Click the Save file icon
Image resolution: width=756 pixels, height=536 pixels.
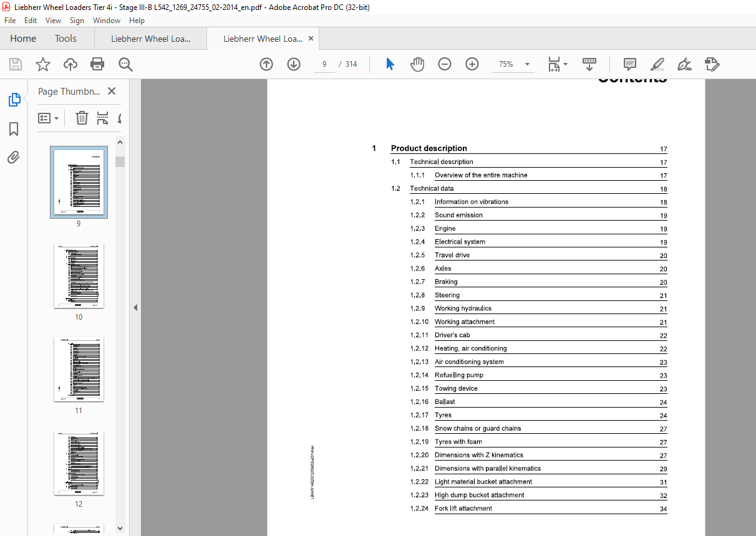[16, 64]
